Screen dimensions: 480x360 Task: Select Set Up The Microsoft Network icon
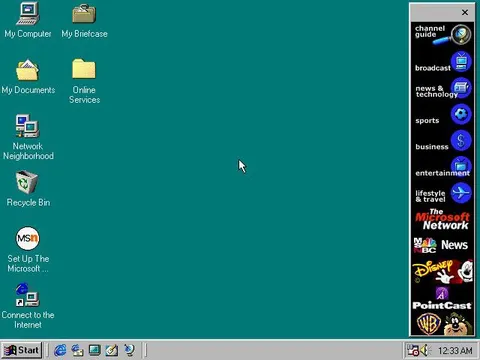(x=28, y=249)
